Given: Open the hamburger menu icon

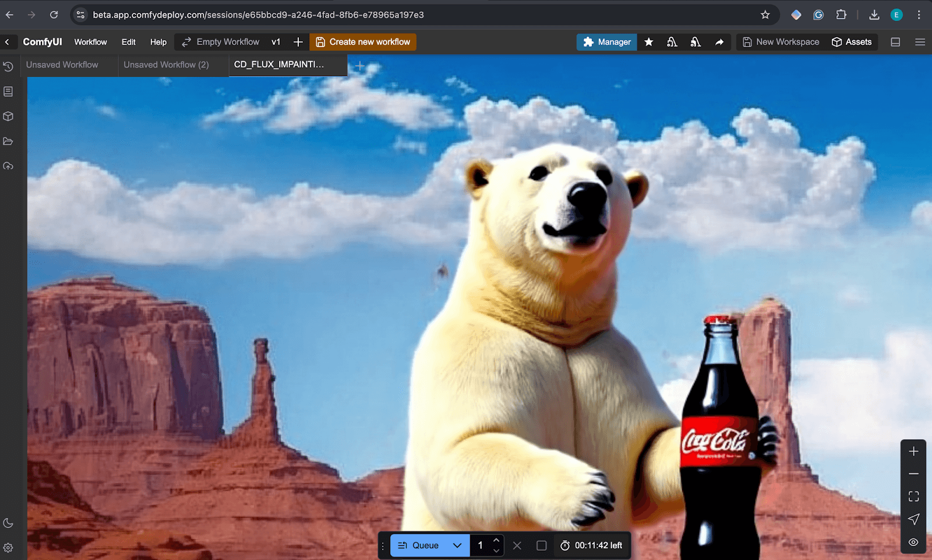Looking at the screenshot, I should (920, 42).
